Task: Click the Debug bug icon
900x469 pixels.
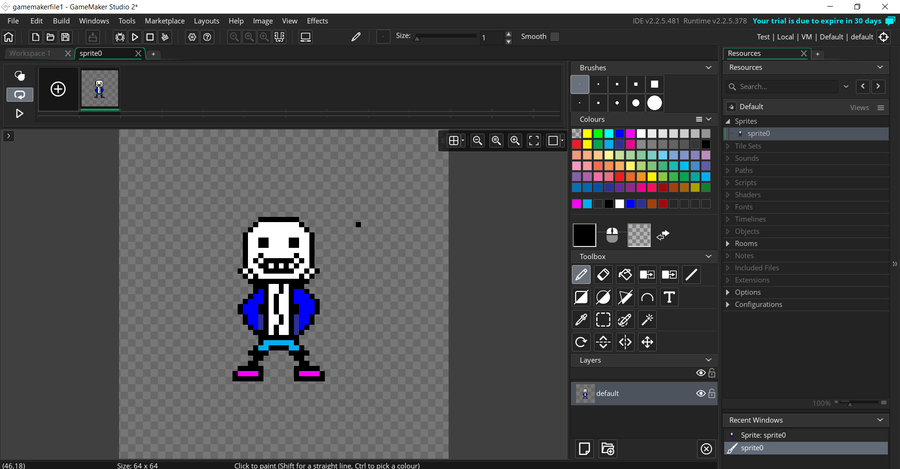Action: [119, 37]
